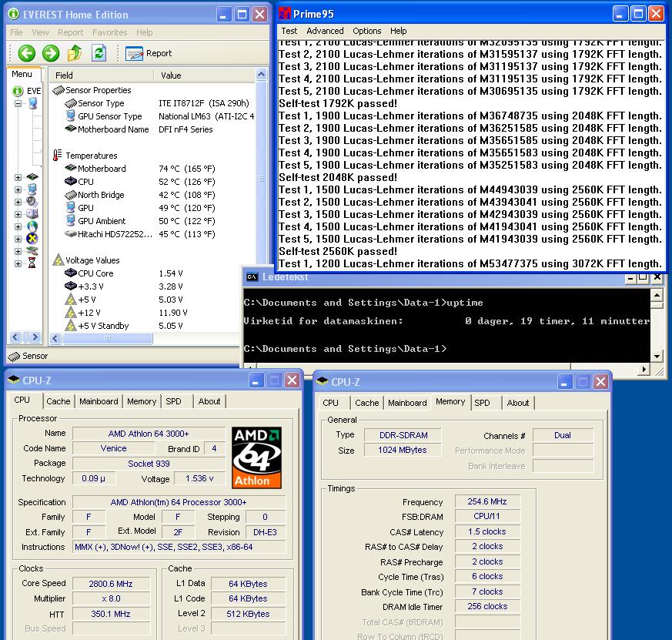Switch to Memory tab in left CPU-Z

(x=142, y=402)
